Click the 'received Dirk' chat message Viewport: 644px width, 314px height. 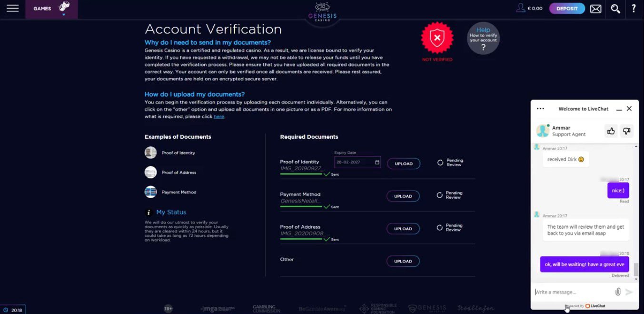click(566, 159)
